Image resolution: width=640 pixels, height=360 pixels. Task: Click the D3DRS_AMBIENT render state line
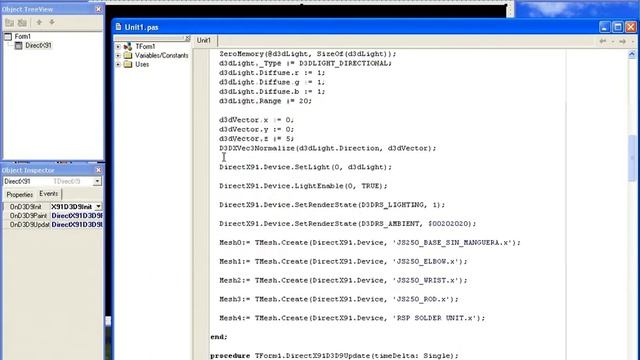pyautogui.click(x=347, y=224)
